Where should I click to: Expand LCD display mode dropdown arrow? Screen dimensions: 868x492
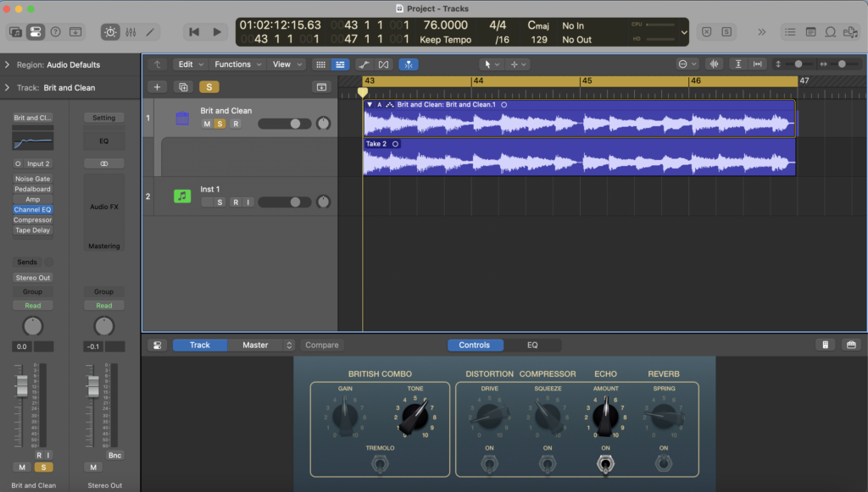point(684,32)
